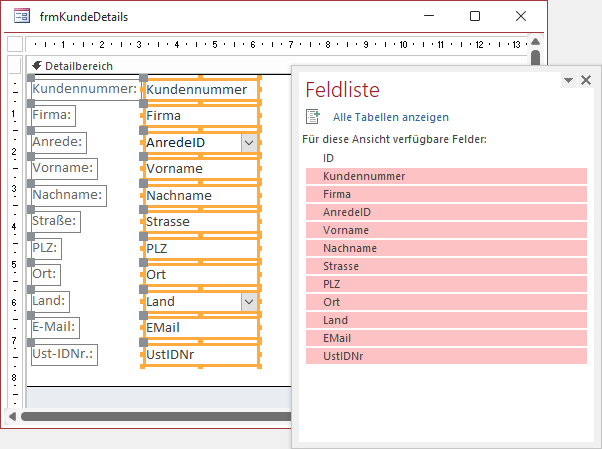The image size is (602, 449).
Task: Select EMail in the Feldliste
Action: click(x=446, y=338)
